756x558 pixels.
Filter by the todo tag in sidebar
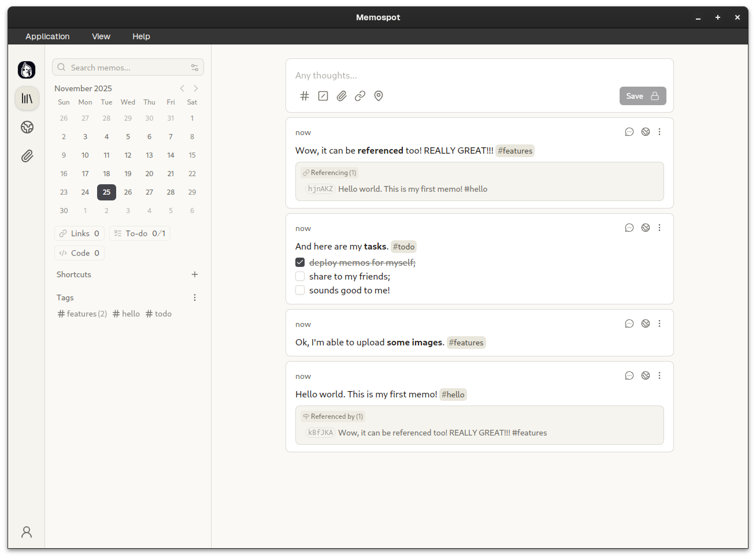tap(158, 314)
